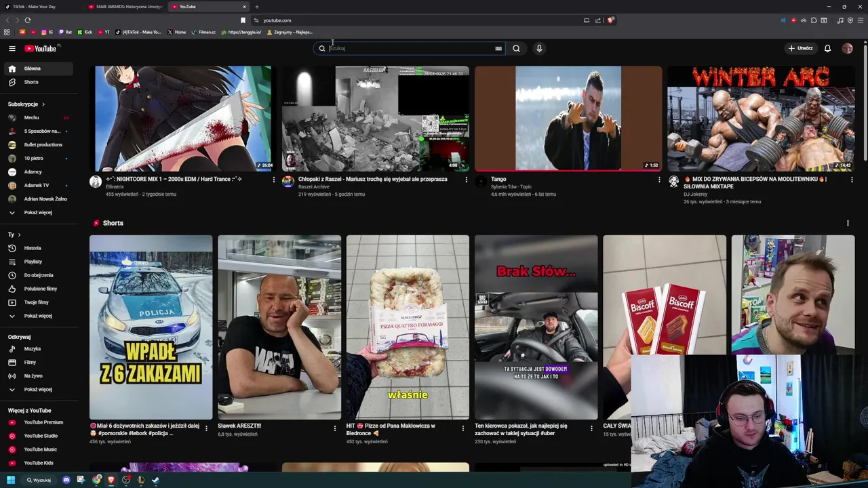Expand Subskrypcje section header

26,104
